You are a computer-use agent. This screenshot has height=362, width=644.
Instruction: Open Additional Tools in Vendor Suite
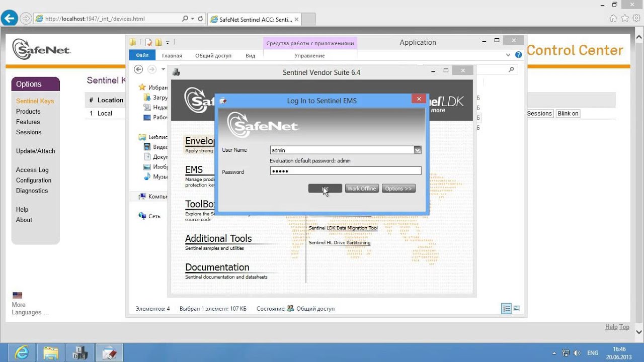218,238
